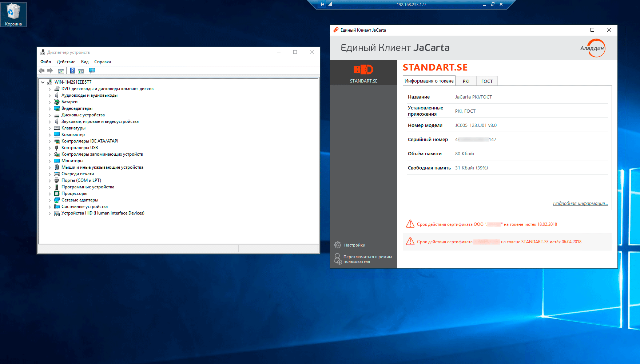Click the show/hide console tree toolbar icon

pyautogui.click(x=61, y=71)
